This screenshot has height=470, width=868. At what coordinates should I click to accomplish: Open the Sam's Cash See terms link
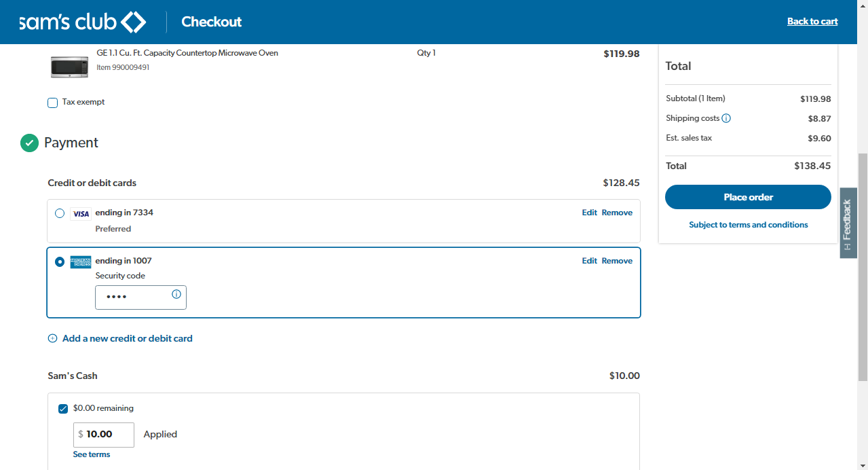point(92,454)
